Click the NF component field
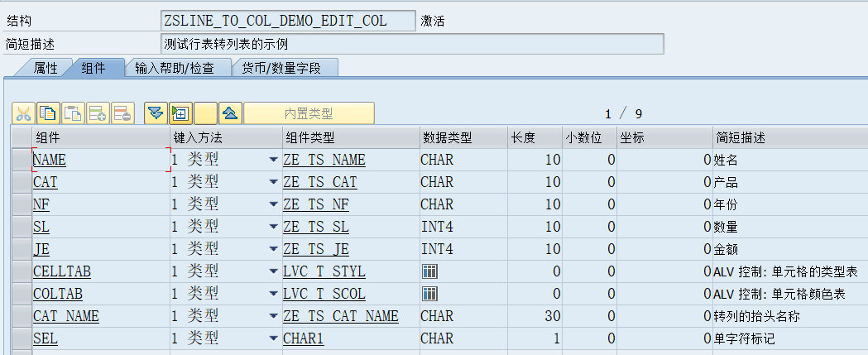Image resolution: width=868 pixels, height=355 pixels. (x=101, y=204)
